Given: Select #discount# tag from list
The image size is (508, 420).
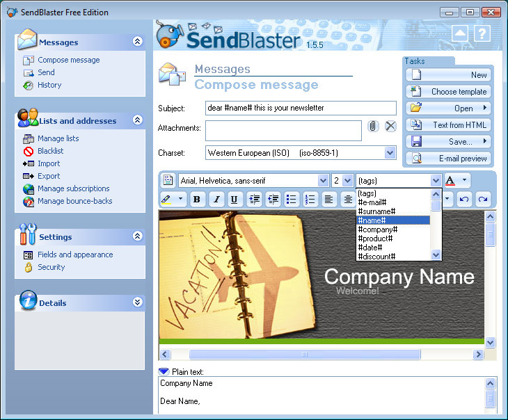Looking at the screenshot, I should pos(393,257).
